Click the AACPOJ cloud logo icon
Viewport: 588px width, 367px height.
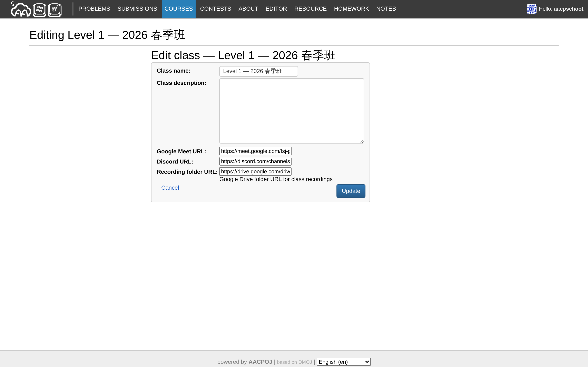coord(21,10)
